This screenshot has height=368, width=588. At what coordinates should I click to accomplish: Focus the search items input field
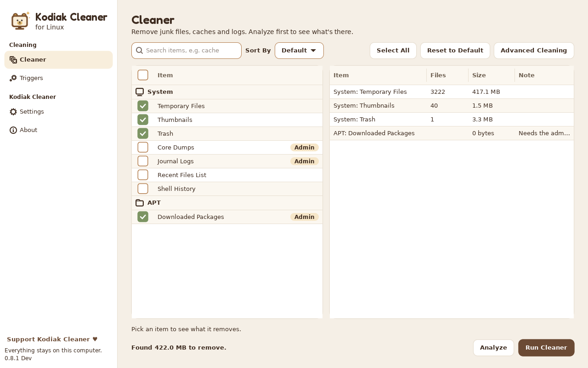coord(187,51)
